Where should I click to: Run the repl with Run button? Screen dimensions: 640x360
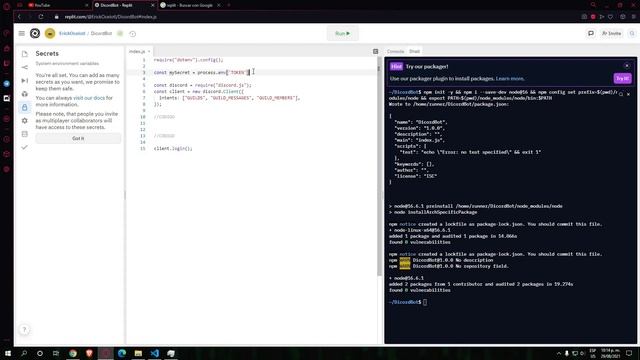pos(342,33)
